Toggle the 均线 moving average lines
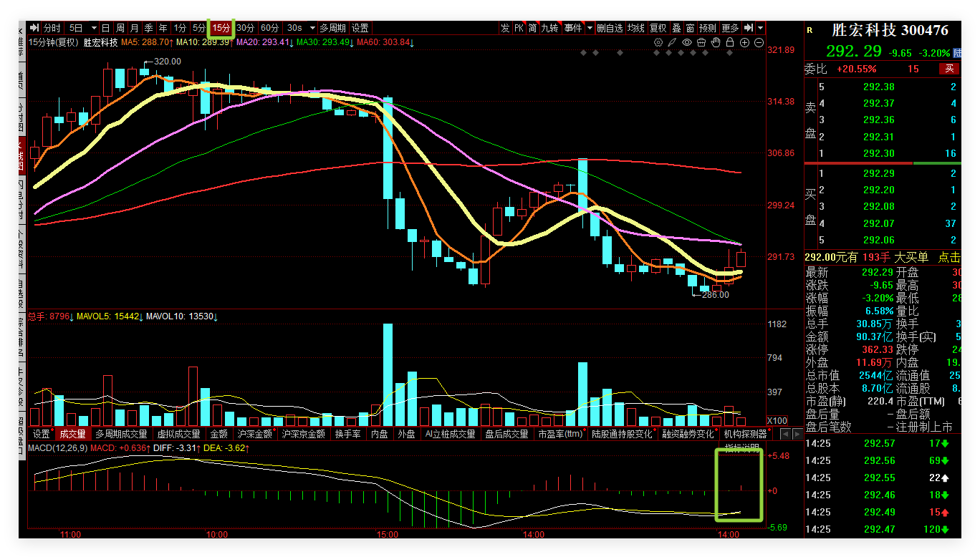Image resolution: width=980 pixels, height=557 pixels. click(x=636, y=28)
